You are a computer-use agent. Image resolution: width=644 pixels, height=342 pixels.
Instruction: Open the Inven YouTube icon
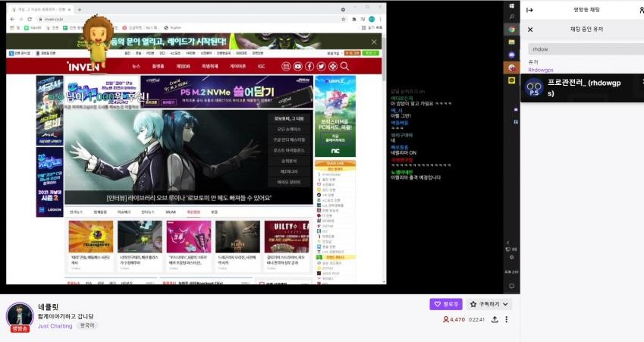click(x=298, y=66)
